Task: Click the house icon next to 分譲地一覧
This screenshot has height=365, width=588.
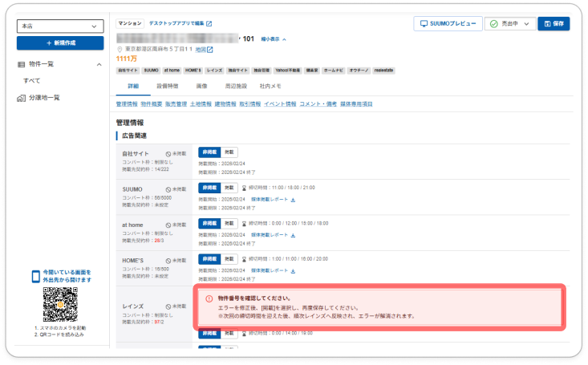Action: tap(21, 99)
